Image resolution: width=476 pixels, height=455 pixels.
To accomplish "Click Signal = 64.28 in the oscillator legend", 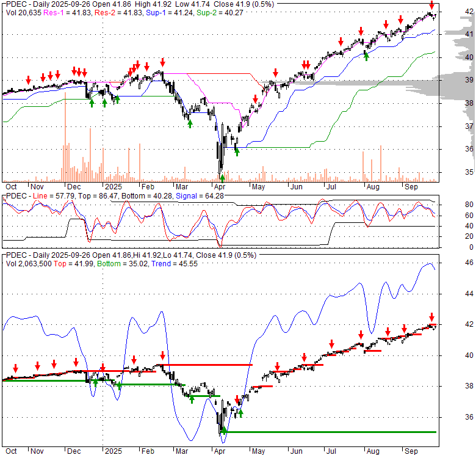I will pos(200,196).
